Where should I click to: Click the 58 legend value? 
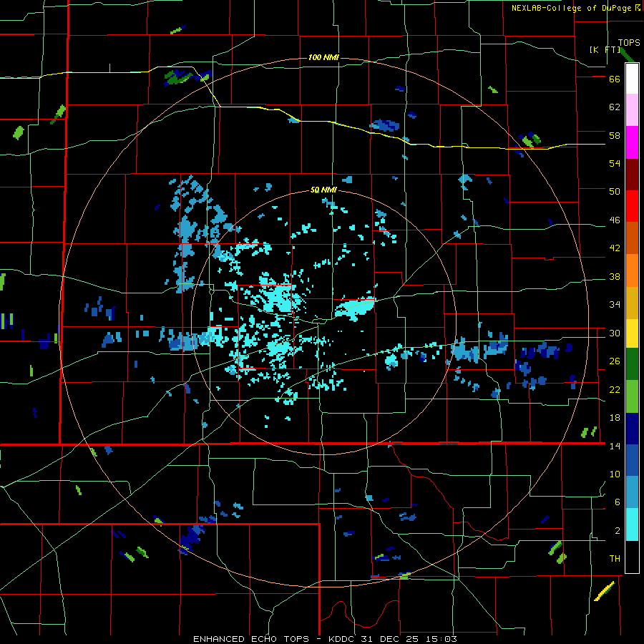pos(615,135)
